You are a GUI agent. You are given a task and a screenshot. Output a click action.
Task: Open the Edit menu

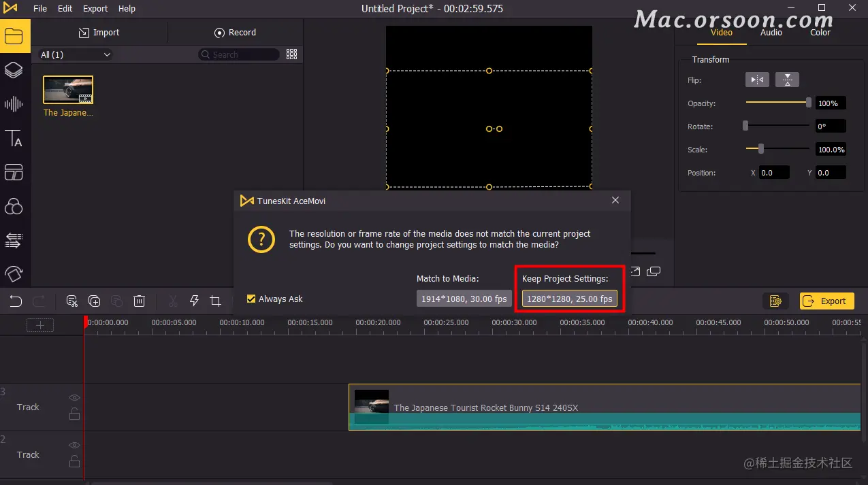65,9
